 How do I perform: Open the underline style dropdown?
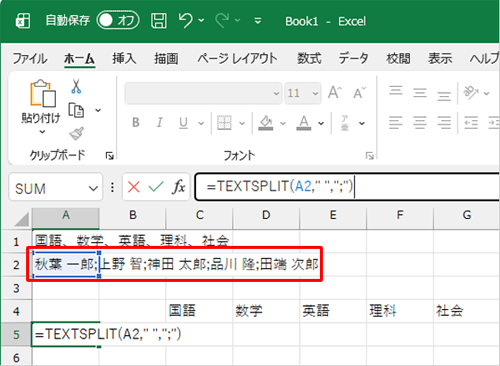tap(201, 123)
